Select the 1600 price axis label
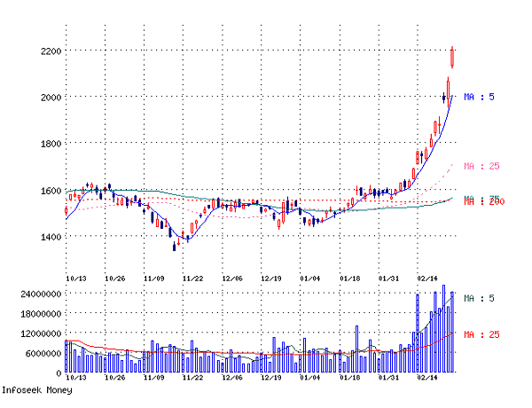 [x=51, y=191]
